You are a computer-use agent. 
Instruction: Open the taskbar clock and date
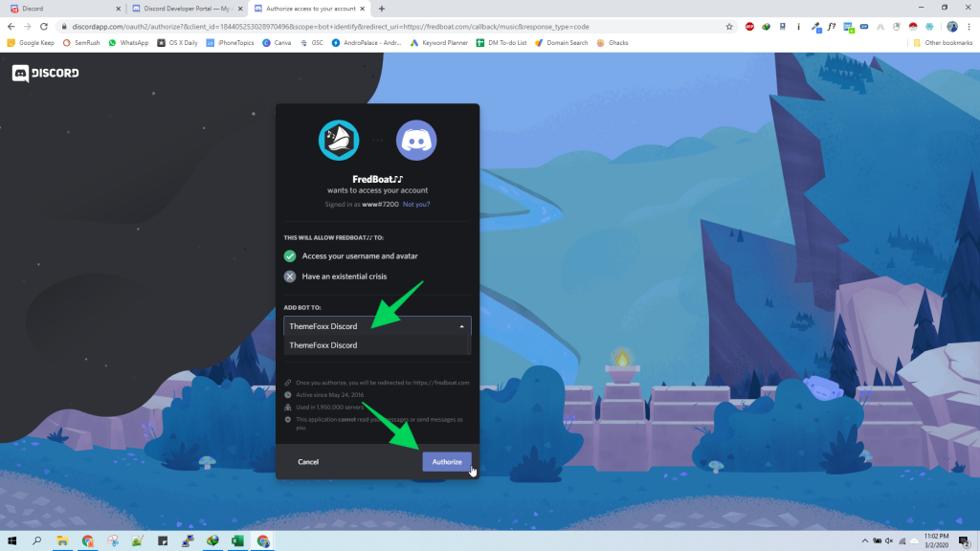[x=936, y=541]
